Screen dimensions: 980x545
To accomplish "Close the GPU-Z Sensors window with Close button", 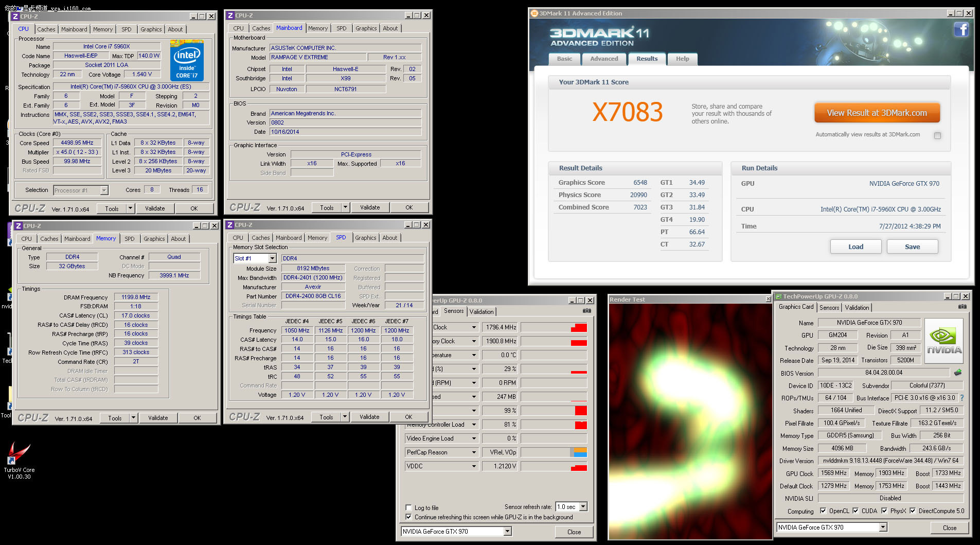I will click(x=574, y=532).
